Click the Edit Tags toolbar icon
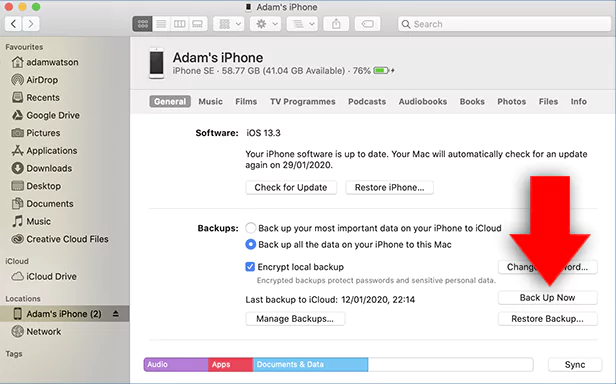The height and width of the screenshot is (384, 616). [x=367, y=24]
